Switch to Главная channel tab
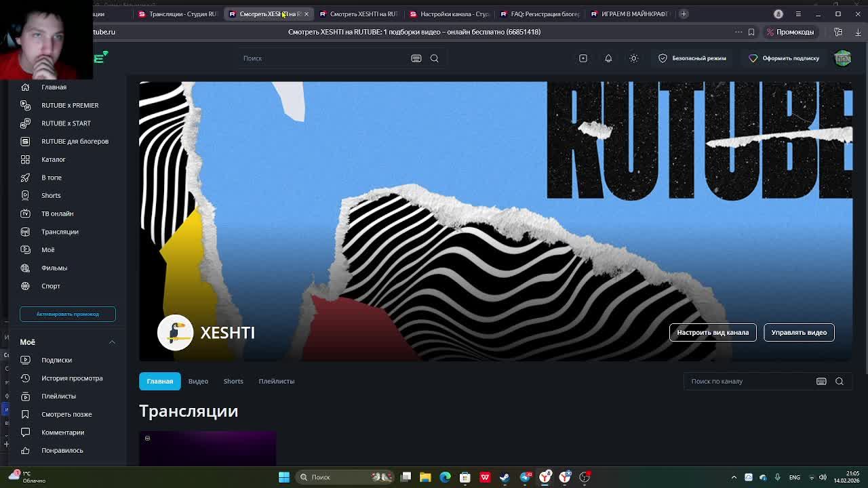 [x=160, y=381]
